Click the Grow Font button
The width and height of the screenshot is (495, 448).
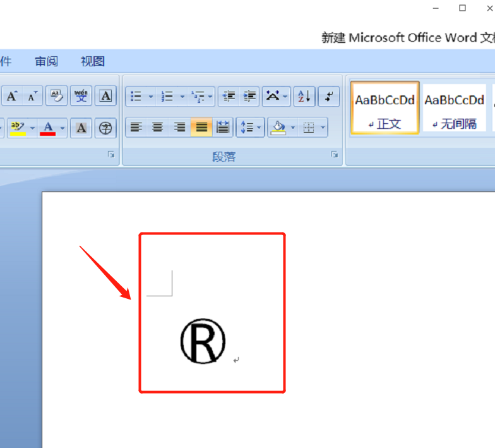pyautogui.click(x=11, y=97)
